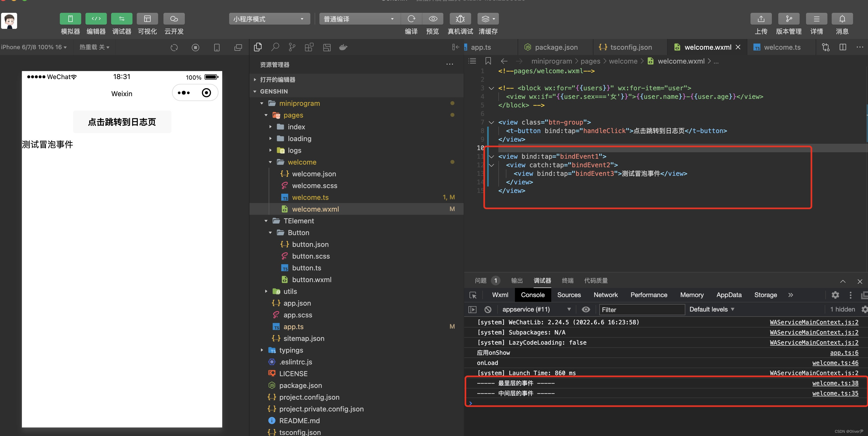The height and width of the screenshot is (436, 868).
Task: Switch to the Network devtools tab
Action: (x=605, y=295)
